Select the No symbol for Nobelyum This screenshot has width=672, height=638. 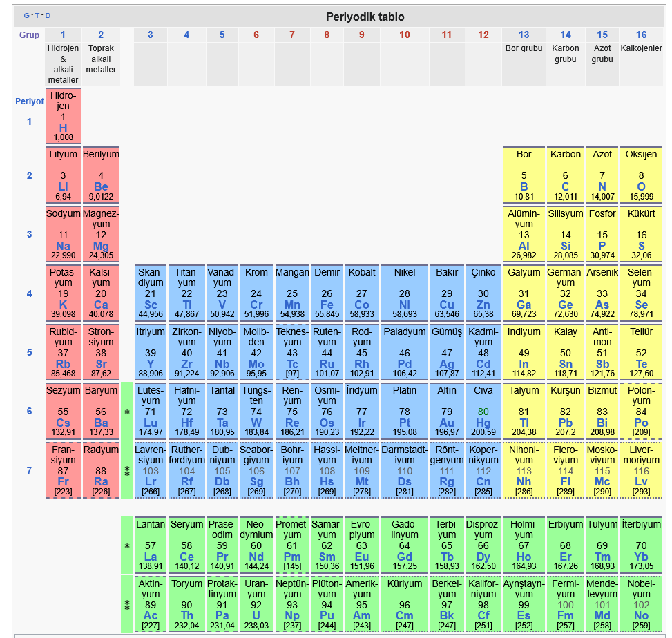[641, 615]
